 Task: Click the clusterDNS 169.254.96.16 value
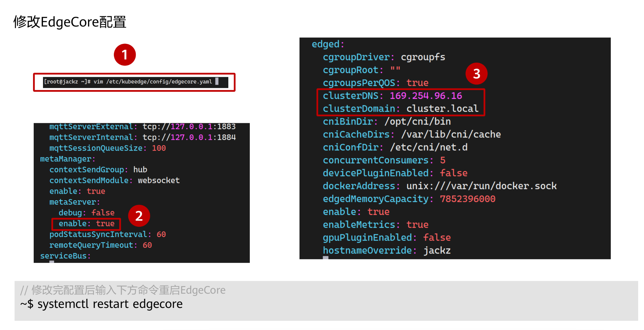(426, 96)
